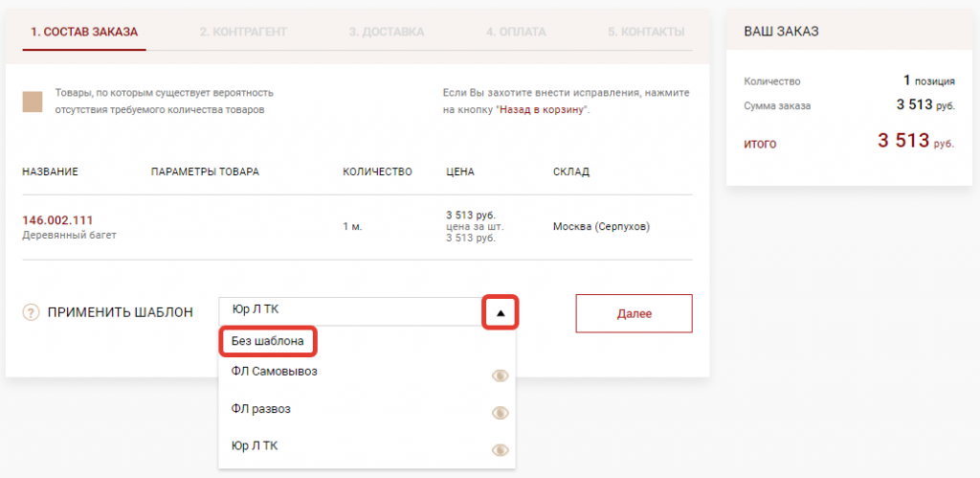Follow the Назад в корзину link

[x=543, y=110]
